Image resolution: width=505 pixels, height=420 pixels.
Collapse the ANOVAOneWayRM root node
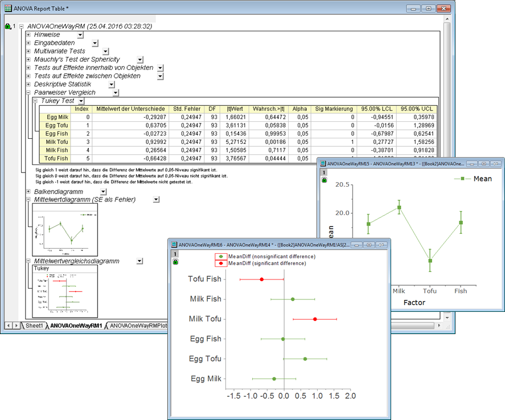pos(21,26)
